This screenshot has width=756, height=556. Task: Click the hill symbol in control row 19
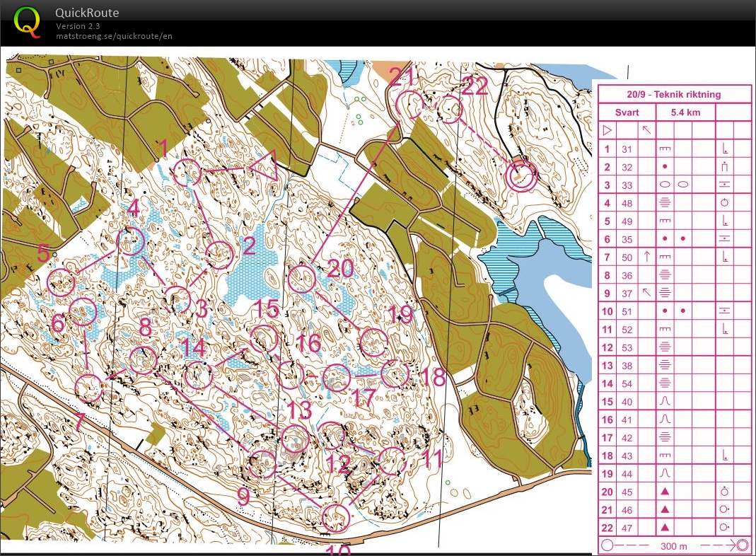[x=665, y=473]
